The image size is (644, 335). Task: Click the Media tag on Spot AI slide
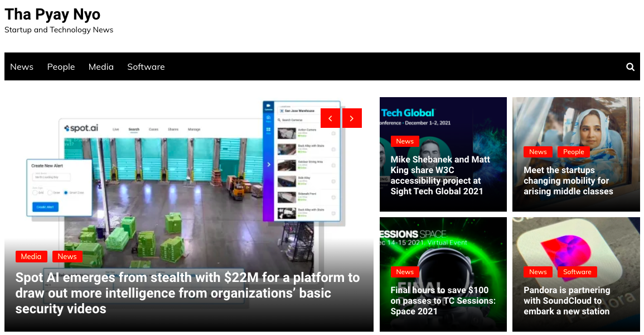[31, 256]
